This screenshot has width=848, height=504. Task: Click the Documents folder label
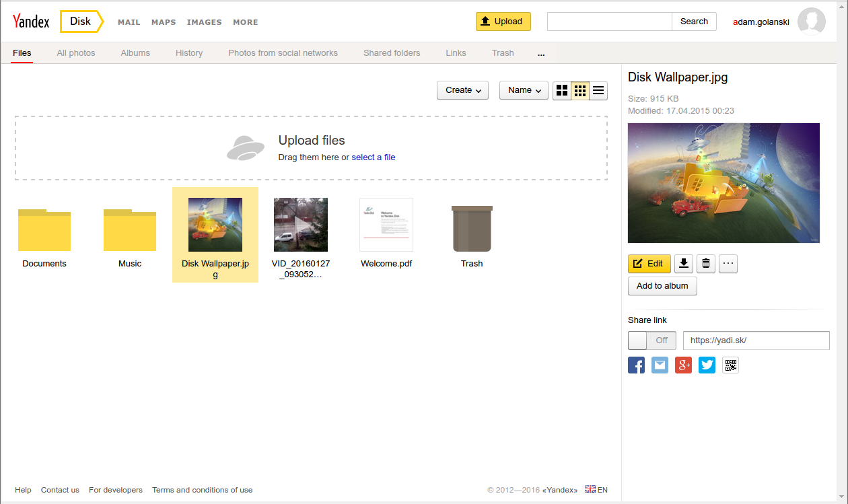pos(44,264)
